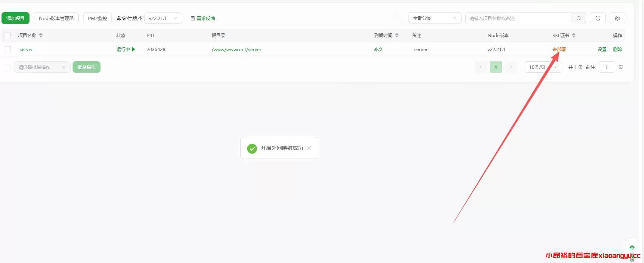Click the green success check icon

[252, 148]
